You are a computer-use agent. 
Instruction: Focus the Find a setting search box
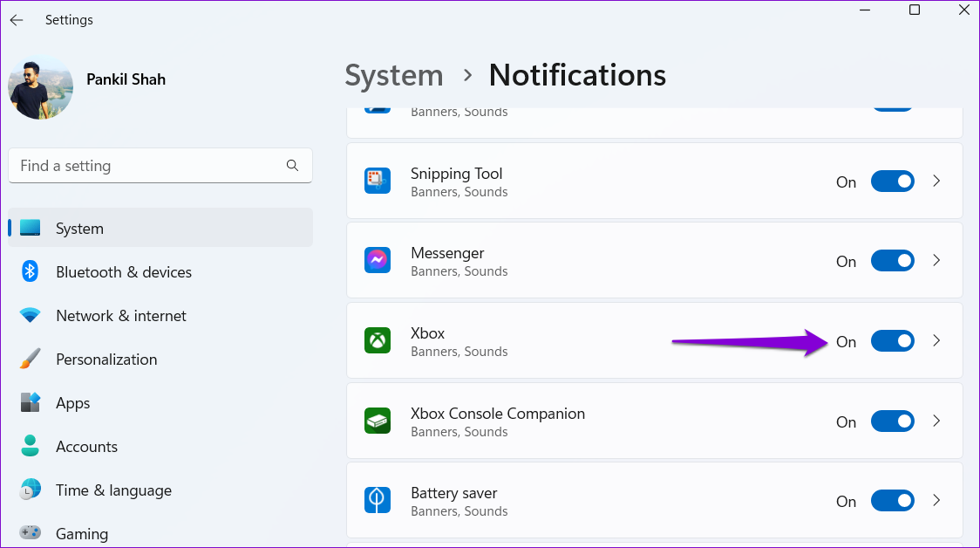point(160,166)
